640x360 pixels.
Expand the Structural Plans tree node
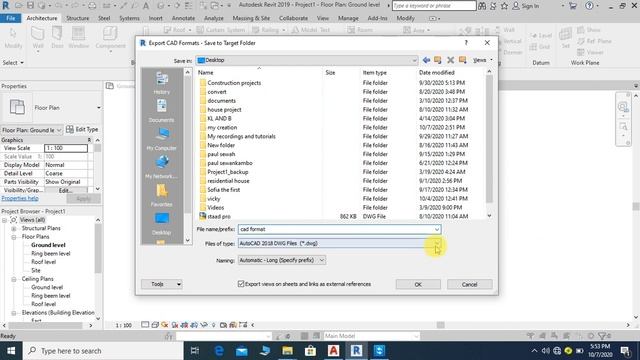coord(14,228)
